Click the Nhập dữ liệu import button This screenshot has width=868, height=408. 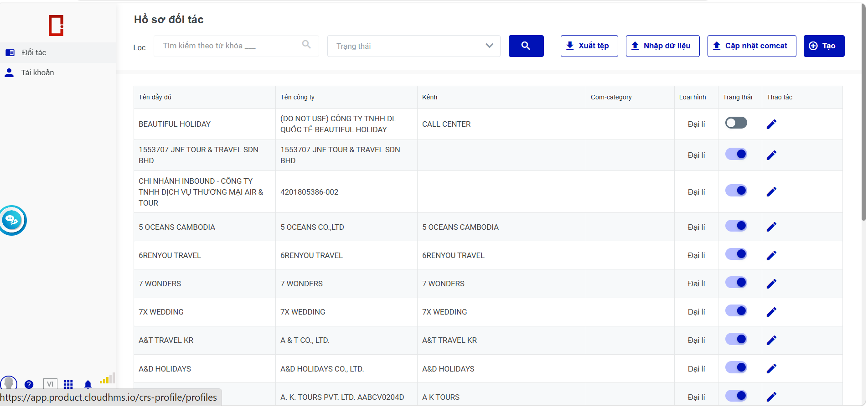663,46
